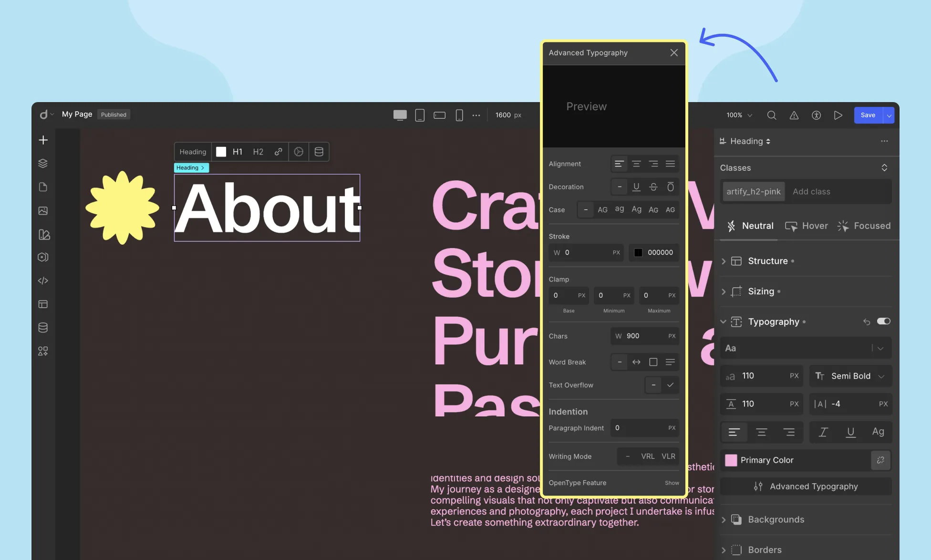Click the preview play icon

point(838,115)
